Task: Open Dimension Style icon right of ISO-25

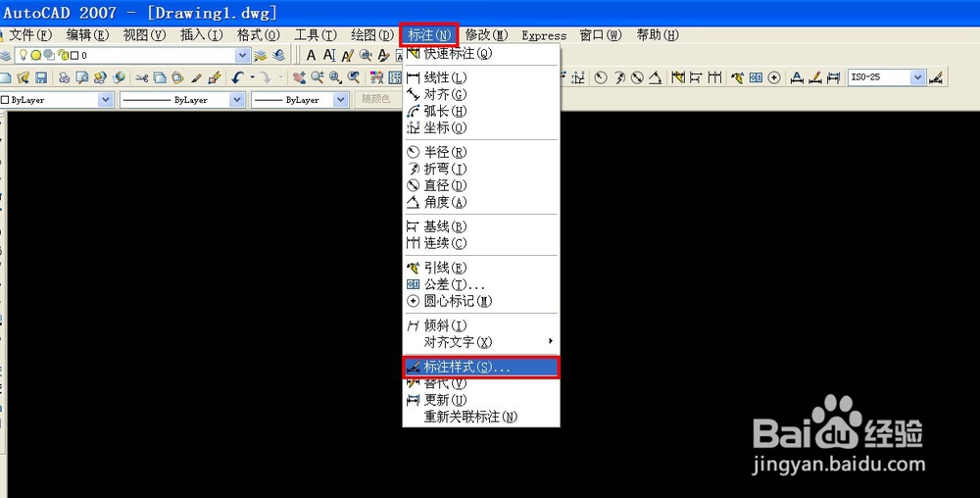Action: tap(936, 77)
